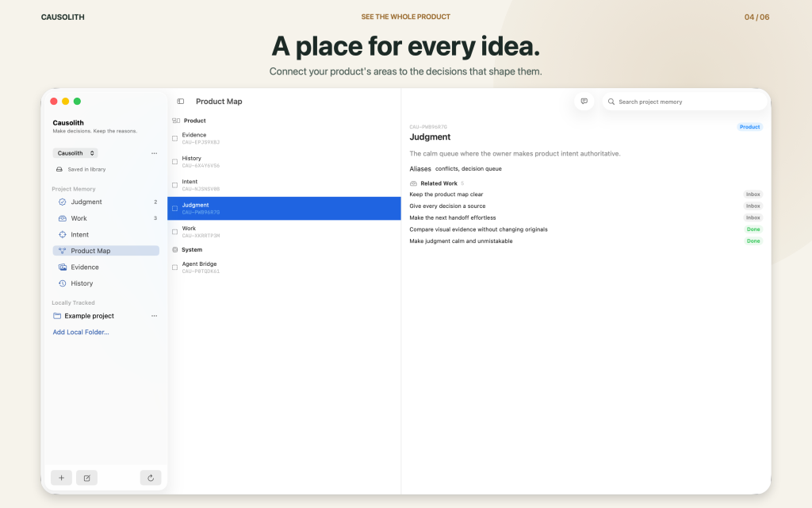Click the Judgment sidebar icon

coord(62,202)
